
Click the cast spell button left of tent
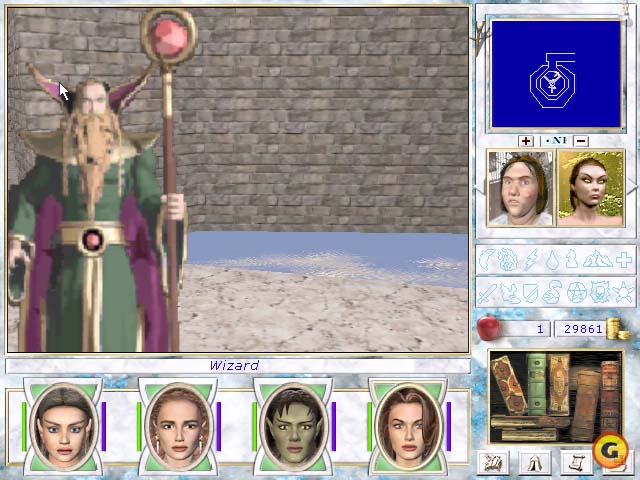coord(492,462)
